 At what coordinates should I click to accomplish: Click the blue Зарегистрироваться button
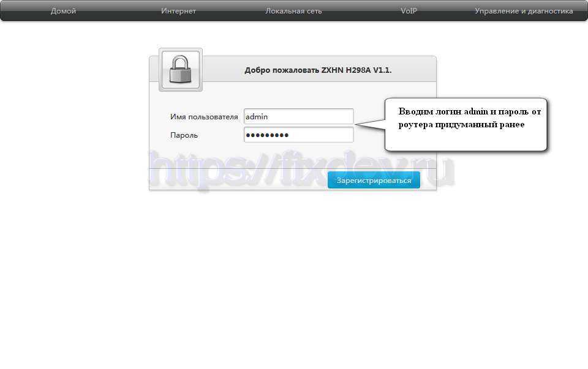[374, 180]
